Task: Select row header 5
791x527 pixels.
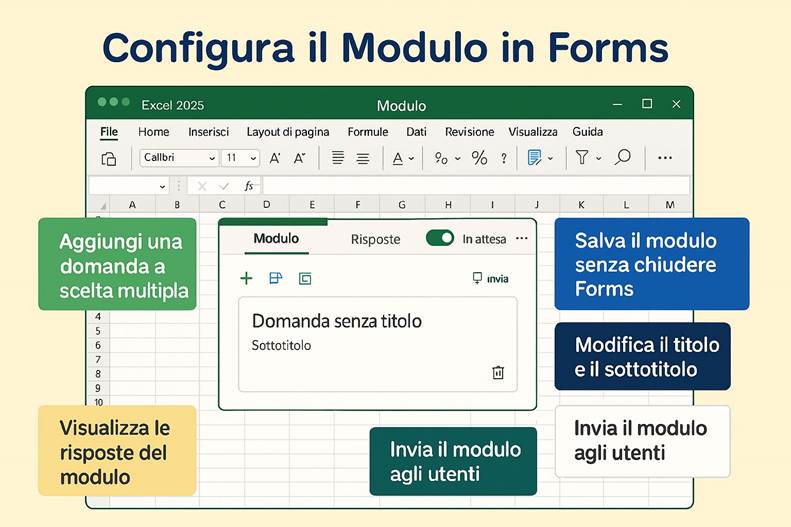Action: point(98,331)
